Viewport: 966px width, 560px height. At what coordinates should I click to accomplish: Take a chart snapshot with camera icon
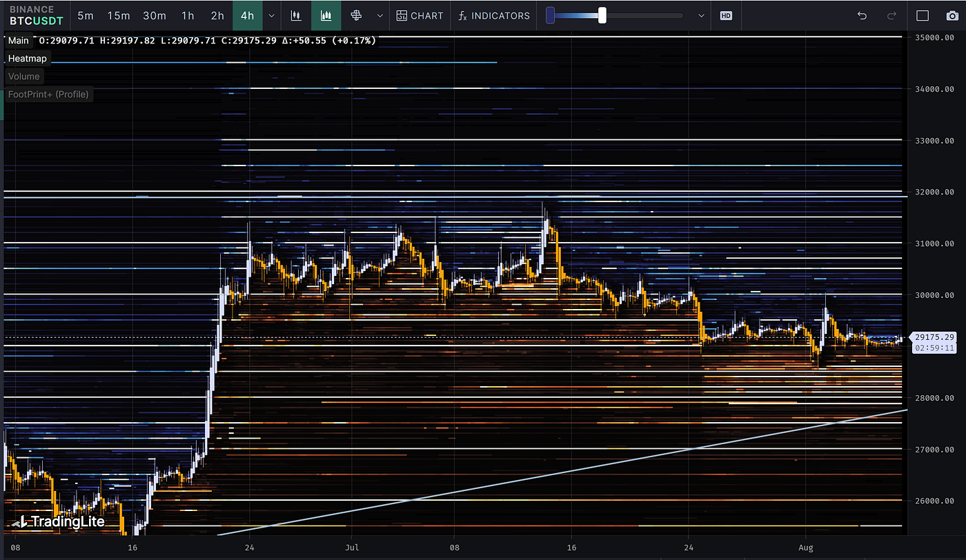(x=952, y=15)
